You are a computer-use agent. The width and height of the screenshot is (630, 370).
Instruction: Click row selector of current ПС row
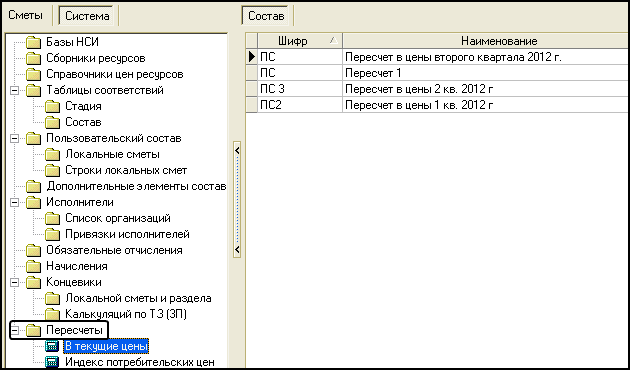(252, 57)
